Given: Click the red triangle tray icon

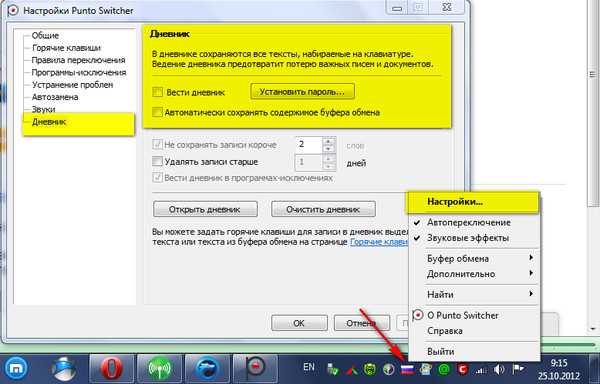Looking at the screenshot, I should pos(351,369).
